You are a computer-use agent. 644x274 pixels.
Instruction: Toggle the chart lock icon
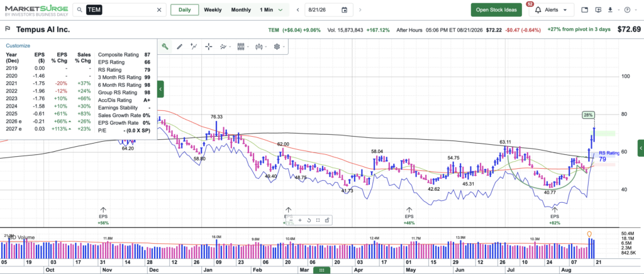coord(327,220)
